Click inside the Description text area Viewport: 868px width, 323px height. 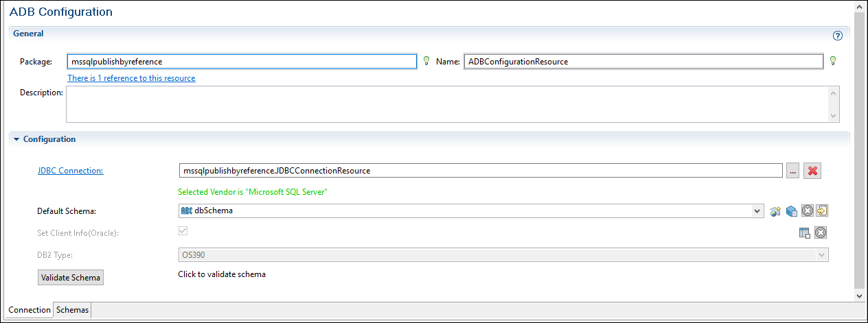point(446,104)
